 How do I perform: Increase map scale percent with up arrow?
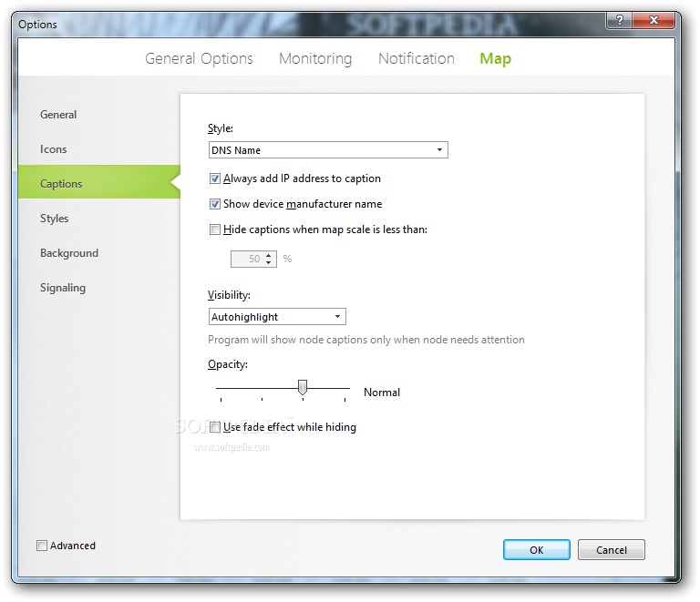click(269, 256)
